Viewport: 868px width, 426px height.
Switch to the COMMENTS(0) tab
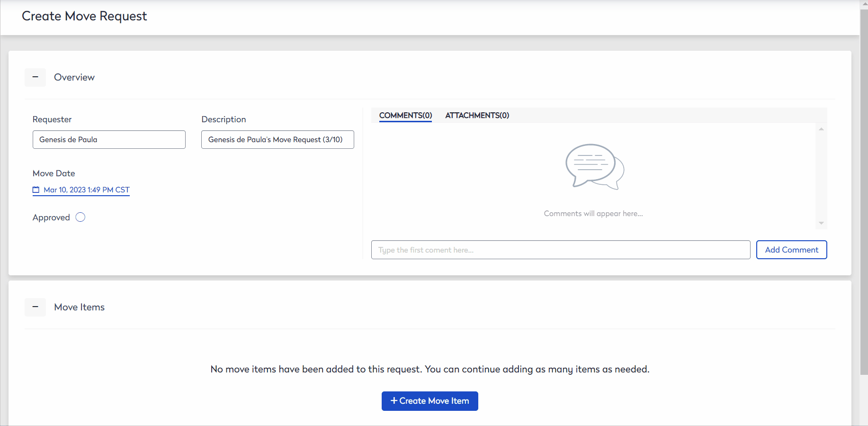tap(405, 115)
